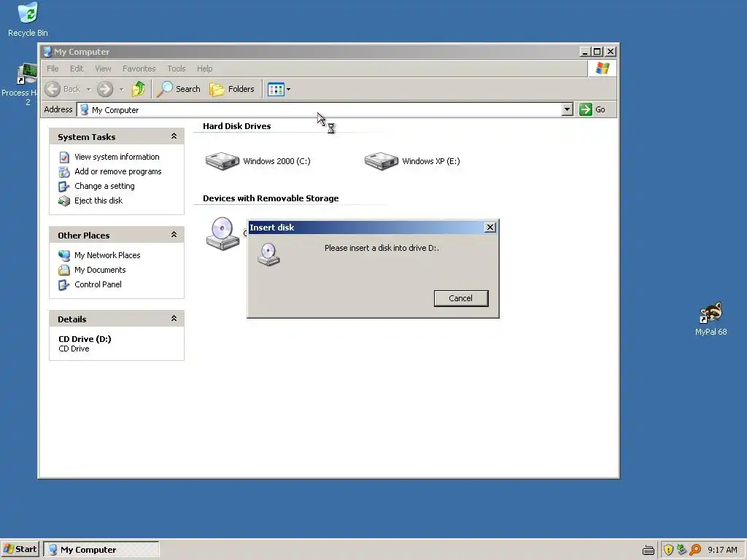Click the View system information link

click(117, 157)
